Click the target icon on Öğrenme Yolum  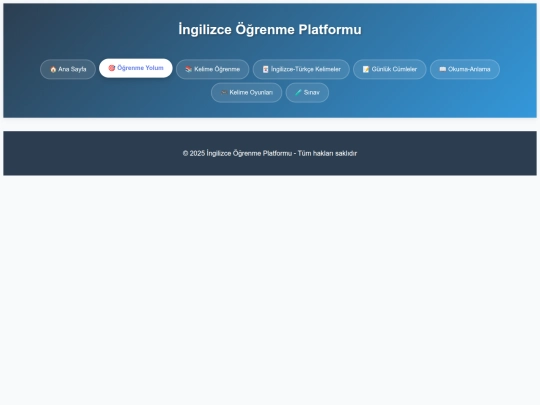click(112, 68)
